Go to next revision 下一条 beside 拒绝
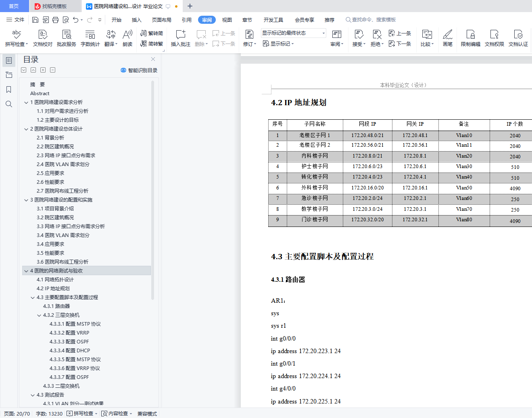Image resolution: width=532 pixels, height=418 pixels. pyautogui.click(x=400, y=44)
